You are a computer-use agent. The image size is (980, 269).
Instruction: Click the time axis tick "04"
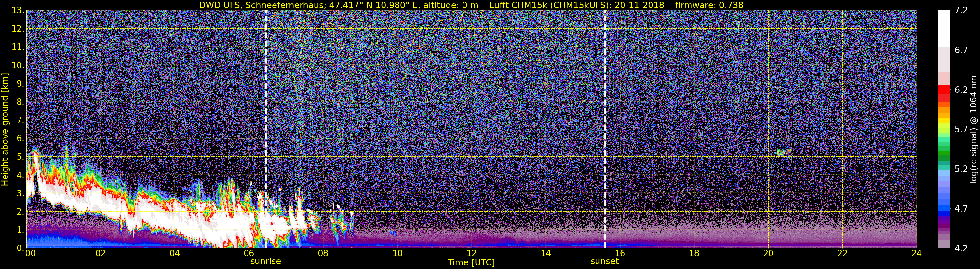(175, 253)
